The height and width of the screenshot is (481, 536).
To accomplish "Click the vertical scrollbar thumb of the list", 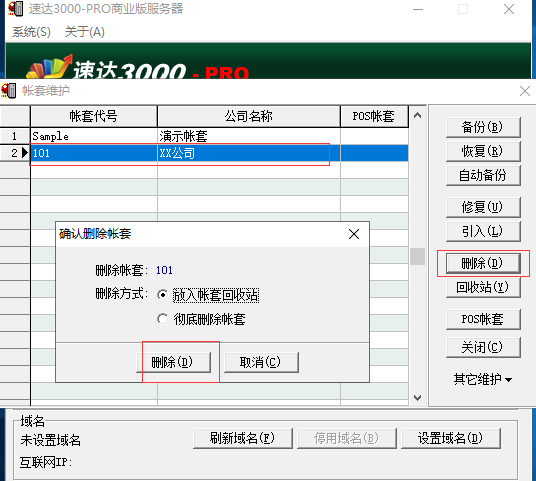I will [x=417, y=256].
